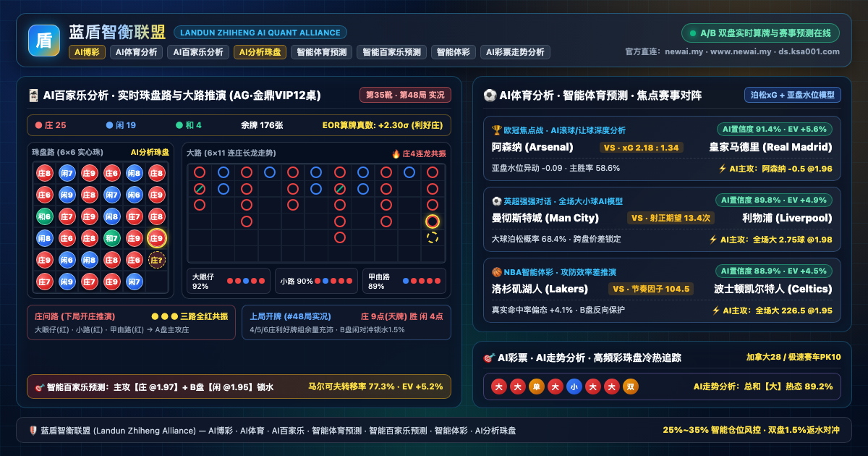The height and width of the screenshot is (456, 868).
Task: Click the yellow-ringed 庄9 bead in 珠盘路
Action: (156, 238)
